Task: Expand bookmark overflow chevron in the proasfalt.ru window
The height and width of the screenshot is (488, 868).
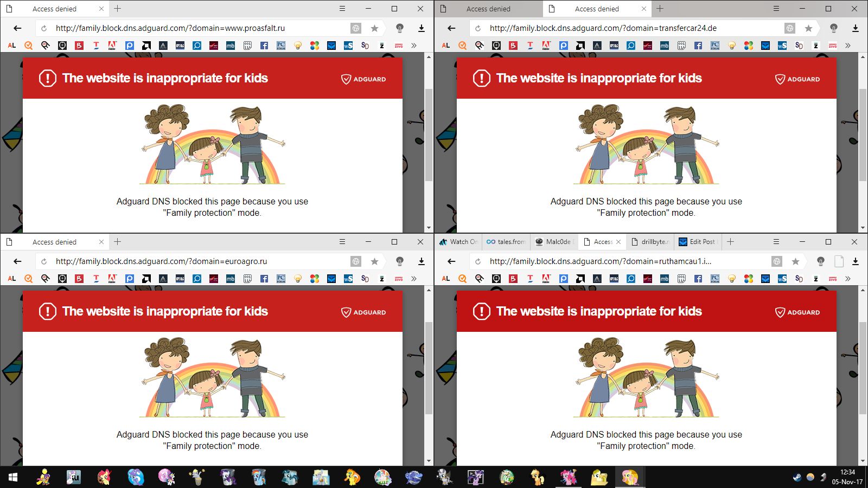Action: [x=414, y=46]
